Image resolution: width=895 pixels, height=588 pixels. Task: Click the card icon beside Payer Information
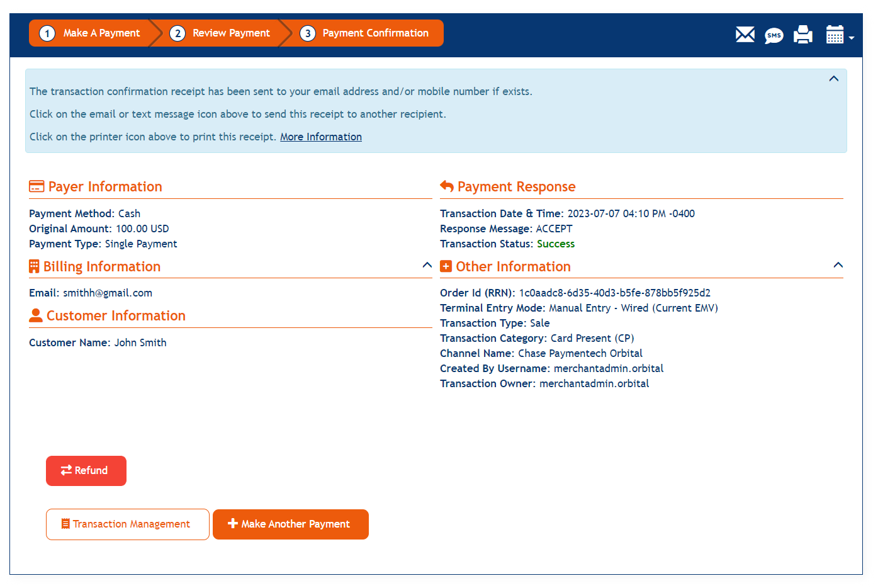point(36,186)
